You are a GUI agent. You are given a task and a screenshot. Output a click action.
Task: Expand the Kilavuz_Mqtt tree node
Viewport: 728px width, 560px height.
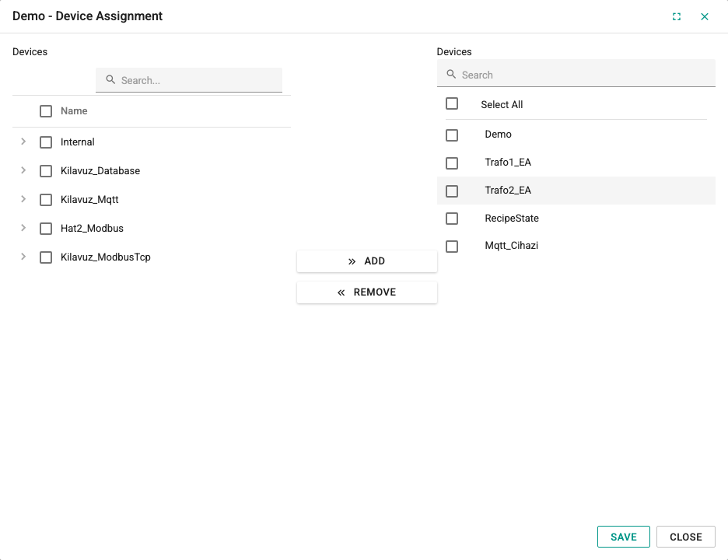(23, 199)
